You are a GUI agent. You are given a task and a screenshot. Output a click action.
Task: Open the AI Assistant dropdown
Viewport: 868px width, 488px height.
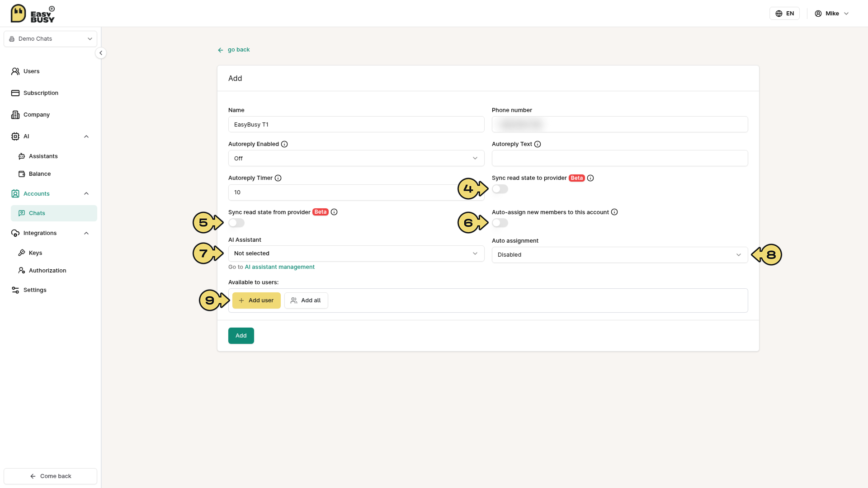[x=356, y=253]
